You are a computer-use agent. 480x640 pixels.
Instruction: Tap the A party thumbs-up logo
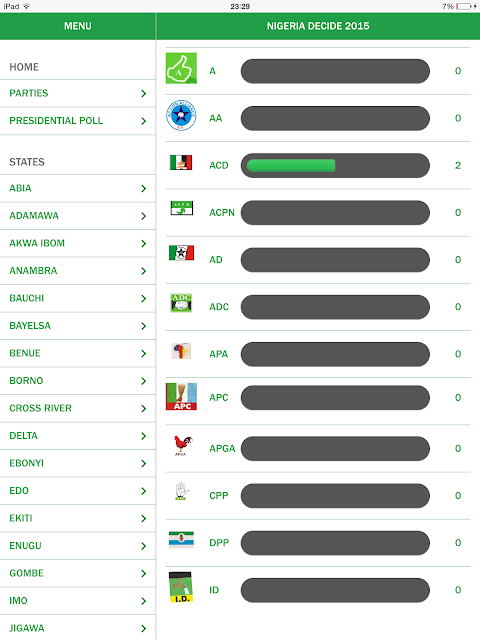click(181, 69)
